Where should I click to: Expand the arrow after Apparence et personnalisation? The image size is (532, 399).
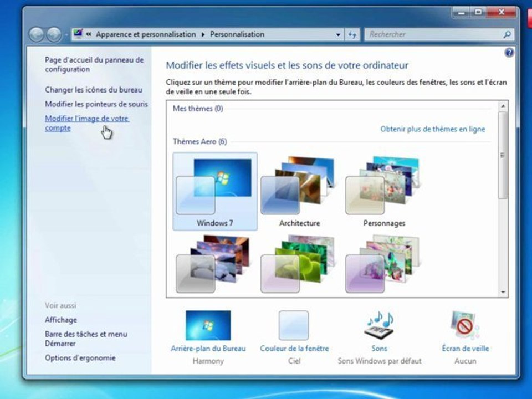(203, 34)
